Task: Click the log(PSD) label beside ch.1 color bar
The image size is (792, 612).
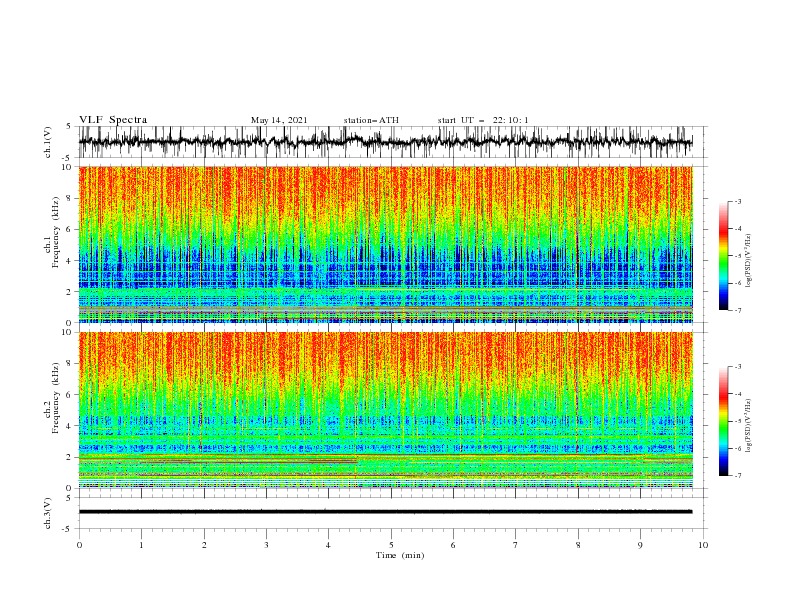Action: 748,261
